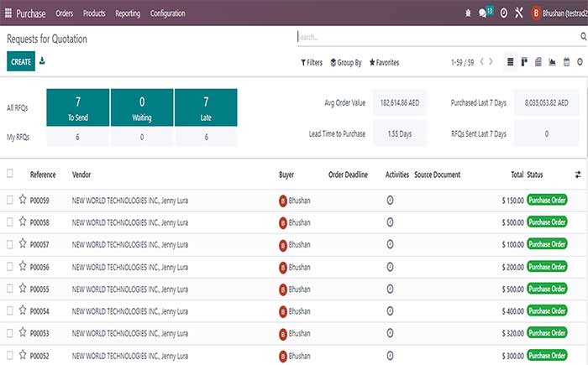
Task: Click the records pager 1-59 / 59
Action: click(462, 63)
